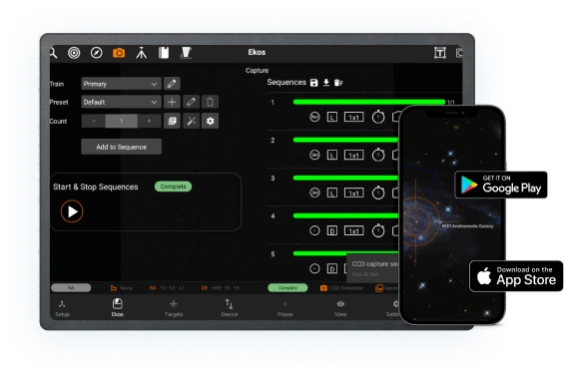Click Download on the App Store badge
This screenshot has height=377, width=564.
[516, 276]
